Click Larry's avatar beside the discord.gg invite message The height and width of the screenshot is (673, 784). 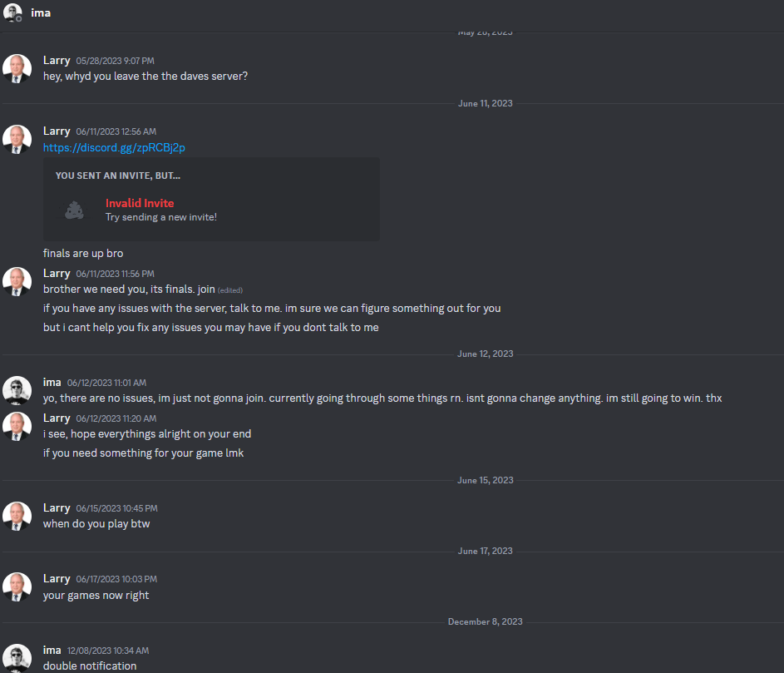click(17, 139)
